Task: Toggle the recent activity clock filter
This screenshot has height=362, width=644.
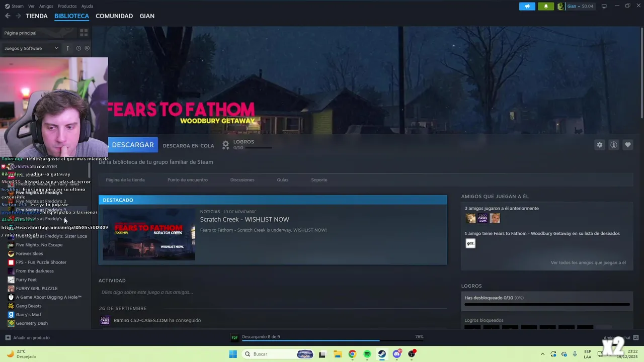Action: (x=78, y=48)
